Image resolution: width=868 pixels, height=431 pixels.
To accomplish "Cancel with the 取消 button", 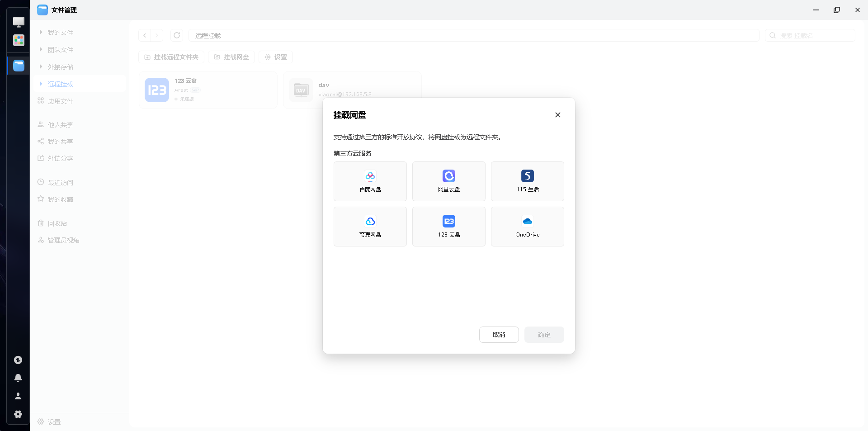I will pyautogui.click(x=499, y=335).
